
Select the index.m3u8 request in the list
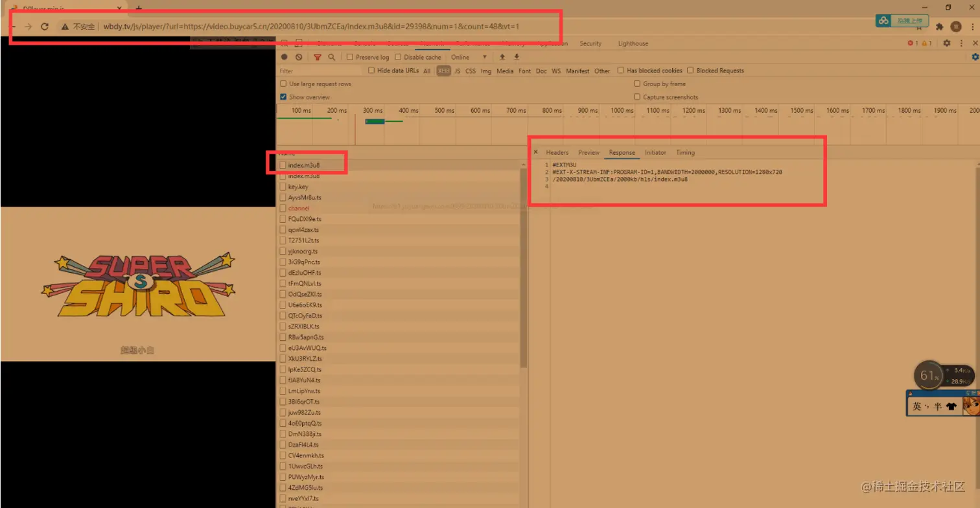pos(305,165)
